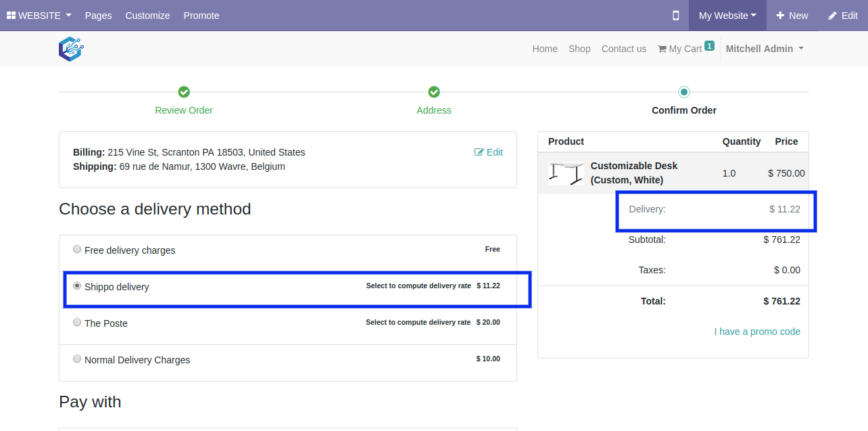The height and width of the screenshot is (431, 868).
Task: Select Shippo delivery radio button
Action: 77,286
